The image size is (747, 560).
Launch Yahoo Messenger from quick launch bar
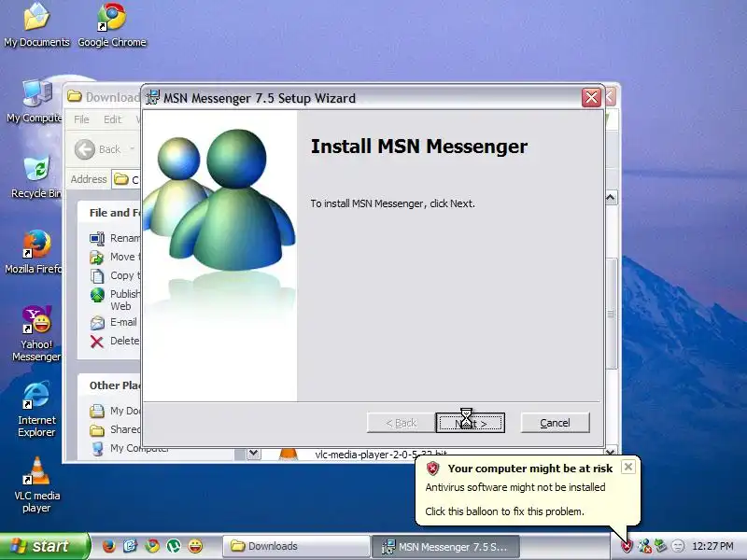tap(195, 546)
